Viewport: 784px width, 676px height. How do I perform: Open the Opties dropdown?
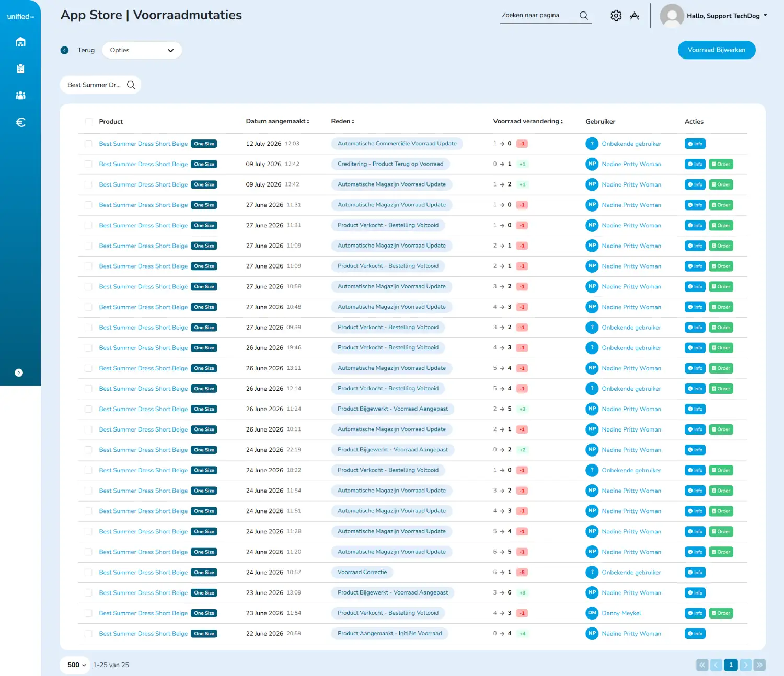click(142, 50)
